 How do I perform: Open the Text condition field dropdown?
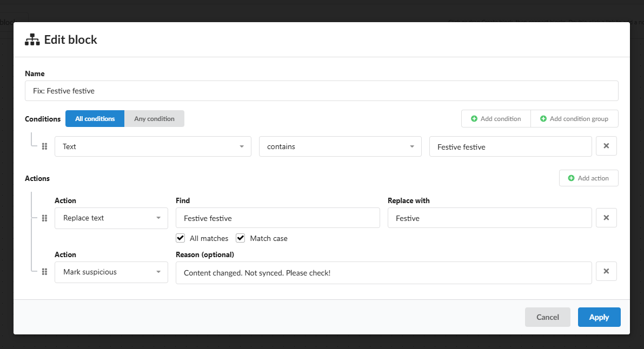click(153, 146)
